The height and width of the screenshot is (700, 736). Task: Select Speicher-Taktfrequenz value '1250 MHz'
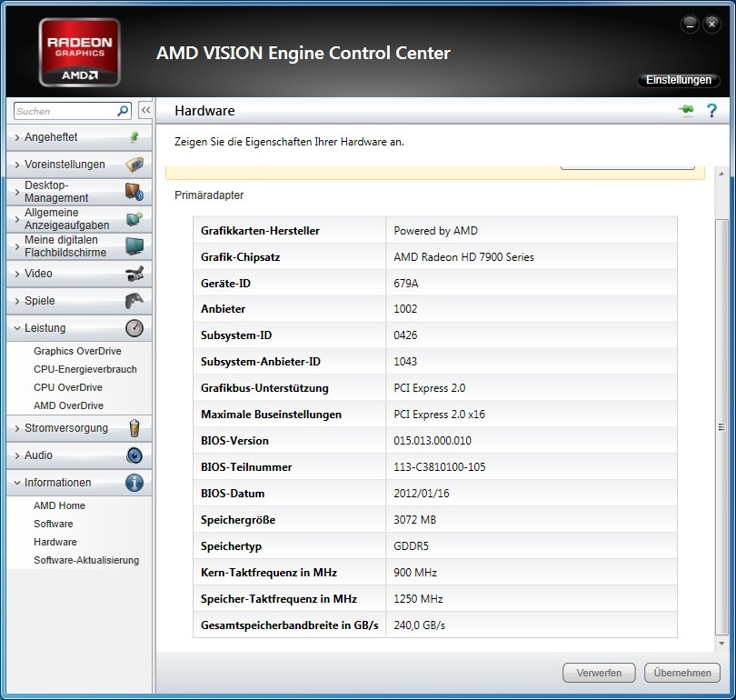(418, 599)
